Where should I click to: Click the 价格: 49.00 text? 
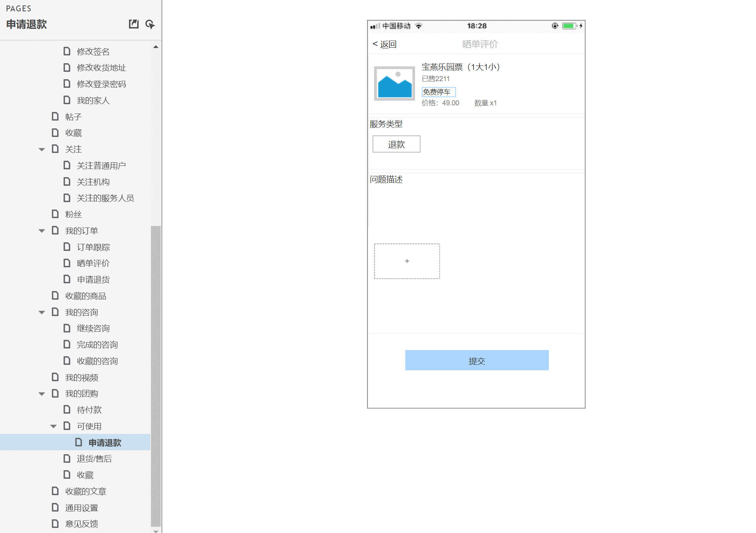(440, 103)
